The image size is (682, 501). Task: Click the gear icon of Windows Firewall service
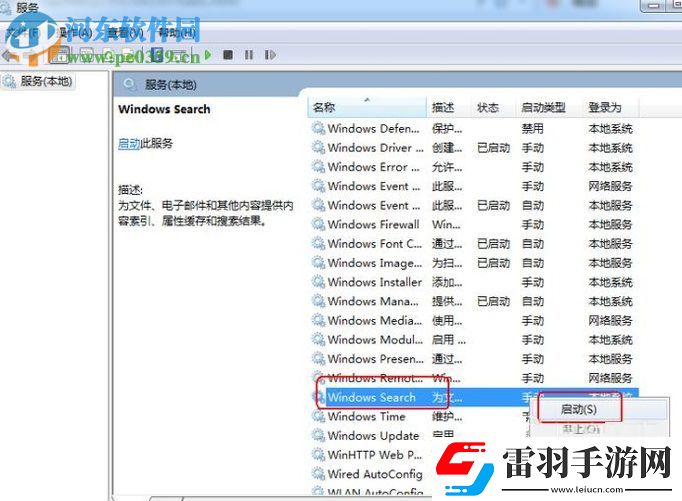tap(319, 224)
